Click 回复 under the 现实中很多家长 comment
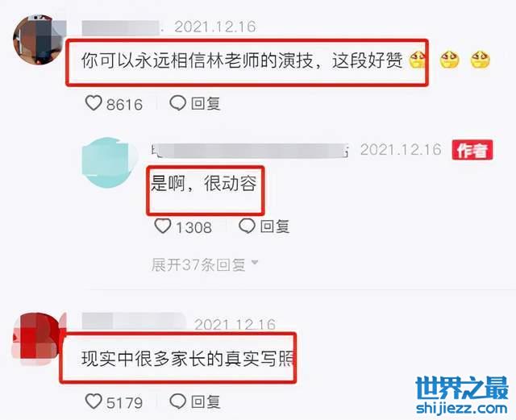 pos(206,401)
